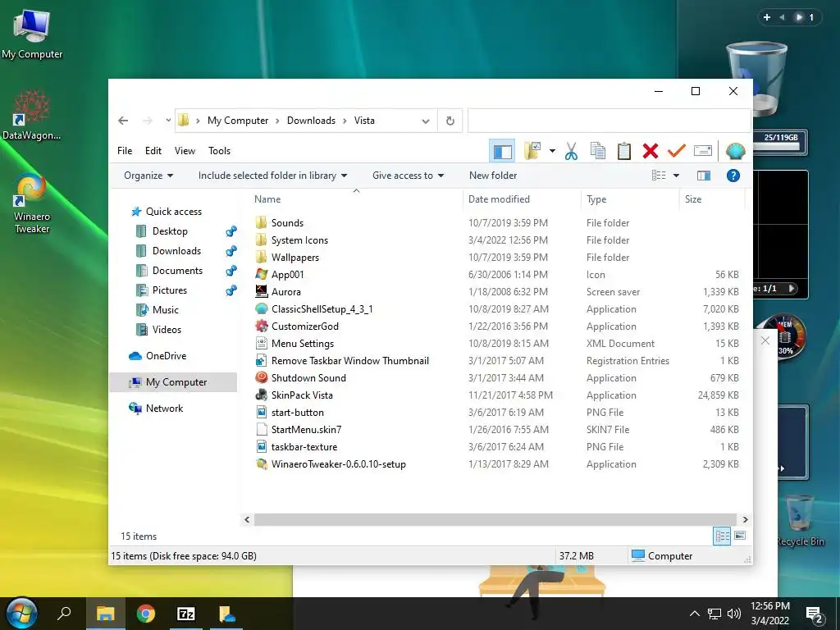
Task: Select WinaeroTweaker-0.6.0.10-setup file
Action: pos(339,464)
